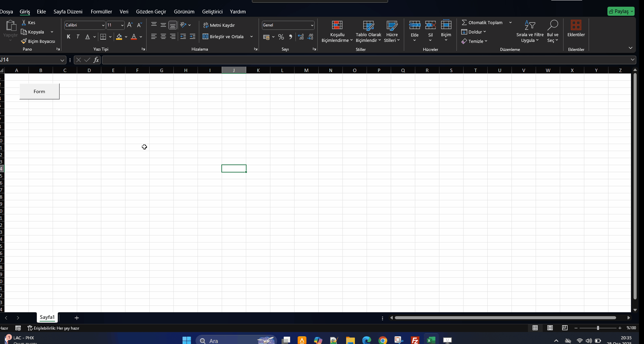The image size is (644, 344).
Task: Open Tablo Olarak Biçimlendir menu
Action: coord(368,31)
